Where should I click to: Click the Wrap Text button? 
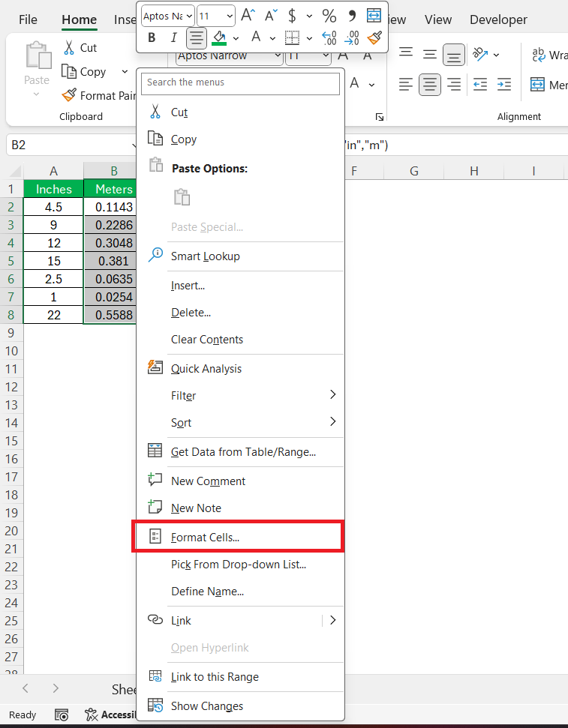point(549,55)
